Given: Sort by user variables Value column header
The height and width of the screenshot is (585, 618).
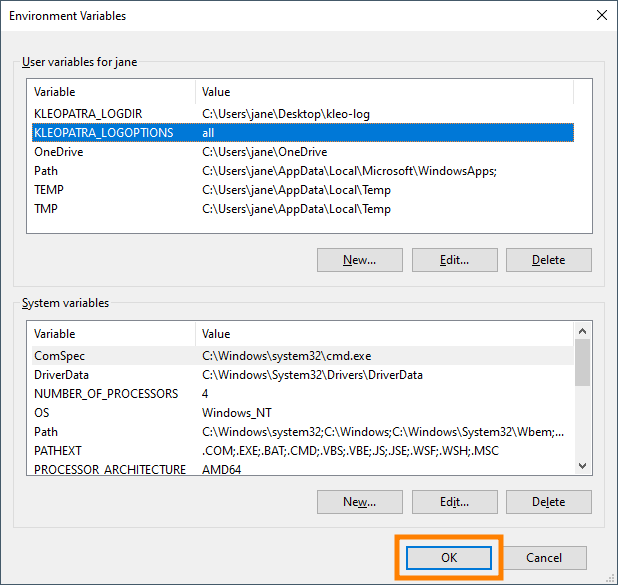Looking at the screenshot, I should click(x=384, y=92).
